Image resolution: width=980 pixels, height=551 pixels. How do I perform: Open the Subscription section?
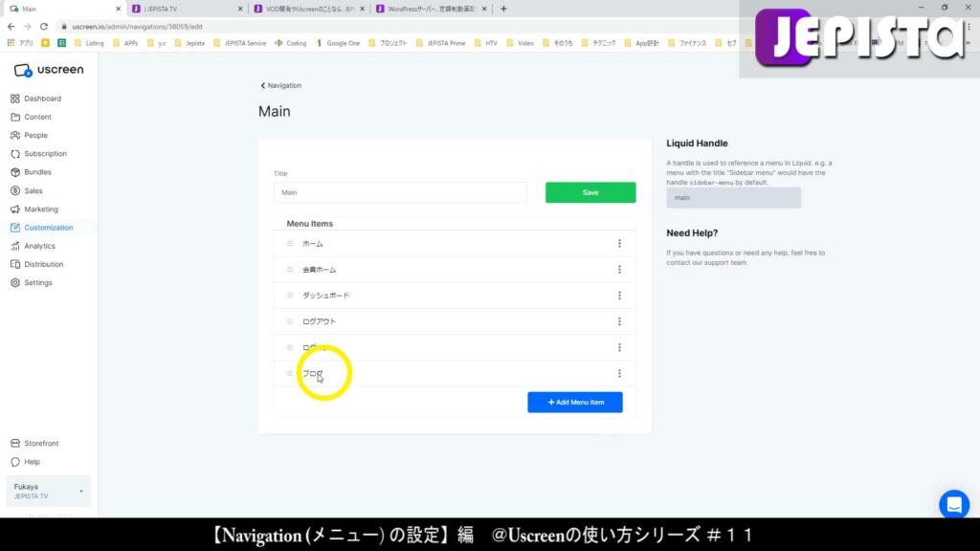43,153
